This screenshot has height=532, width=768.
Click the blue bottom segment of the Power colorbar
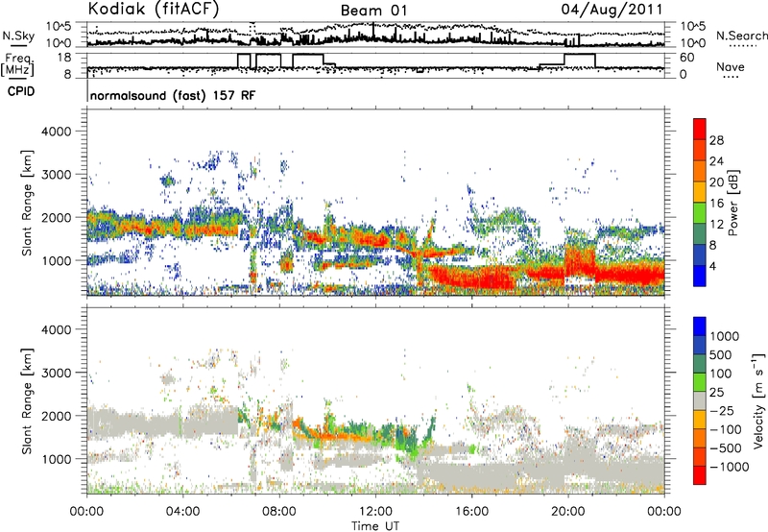(700, 276)
